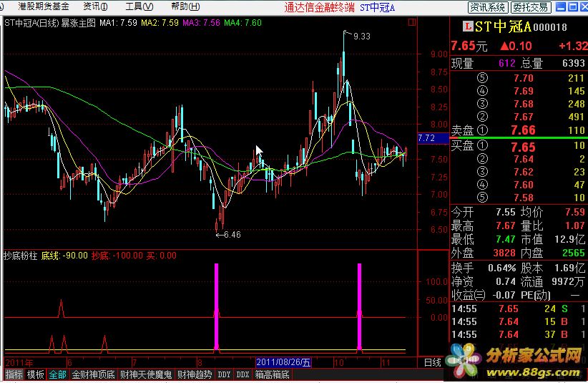Open the 工具(V) menu

139,6
